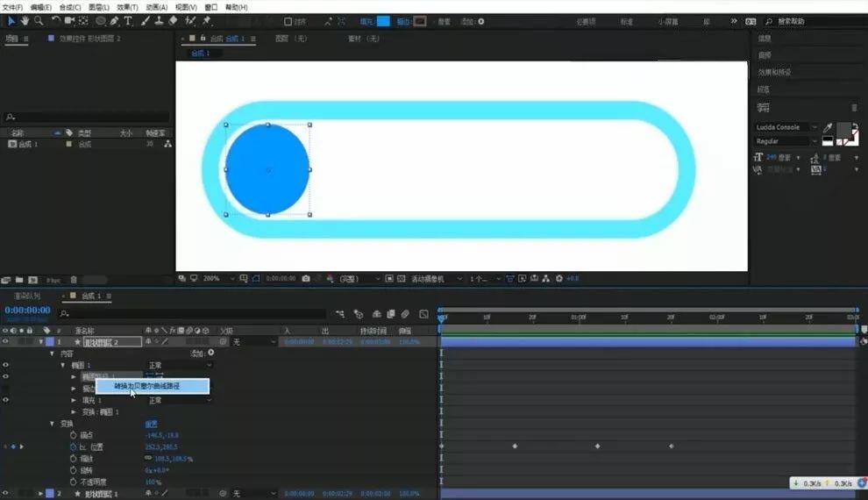Open the Graph Editor icon in timeline

pos(423,314)
